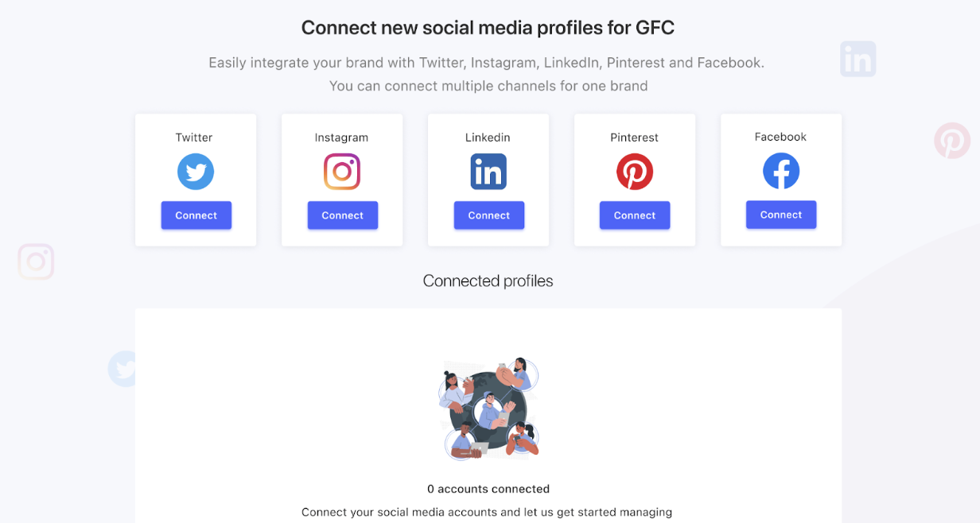Connect a Pinterest profile
Image resolution: width=980 pixels, height=523 pixels.
pos(635,215)
